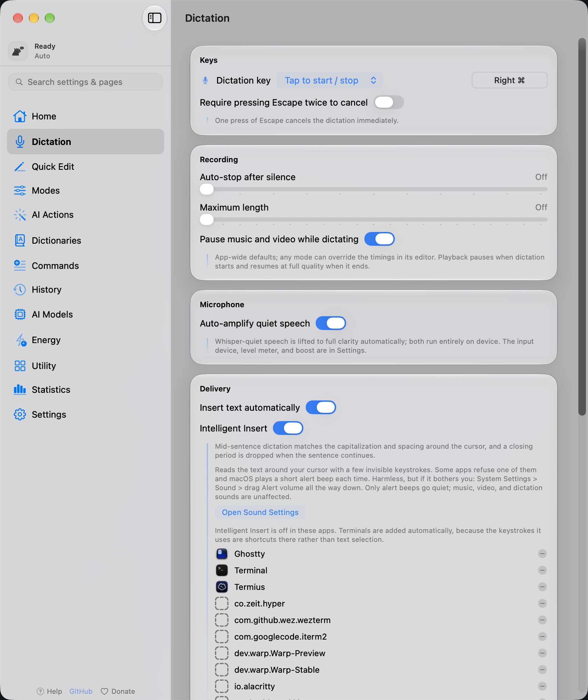Click the Commands list icon
The width and height of the screenshot is (588, 700).
coord(20,265)
